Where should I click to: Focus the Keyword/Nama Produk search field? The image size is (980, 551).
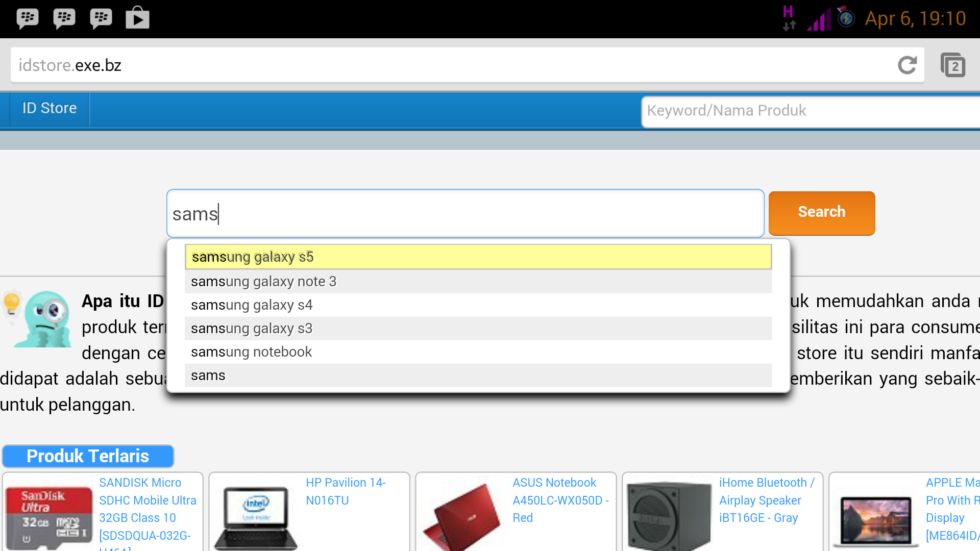[x=811, y=111]
